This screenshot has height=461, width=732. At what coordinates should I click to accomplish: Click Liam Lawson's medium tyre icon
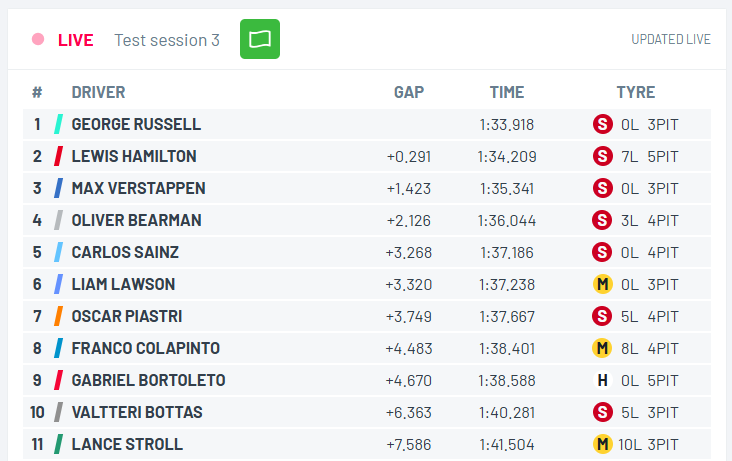(602, 284)
